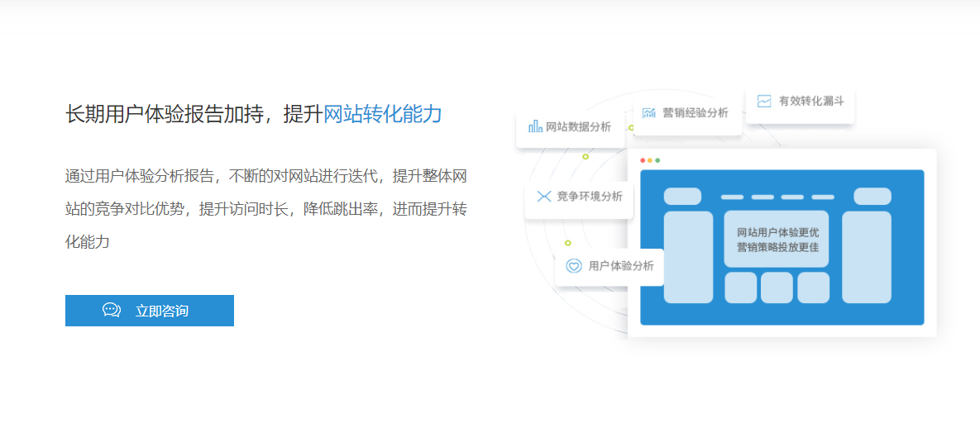Click the paragraph starting 通过用户体验分析报告
This screenshot has width=980, height=423.
266,209
